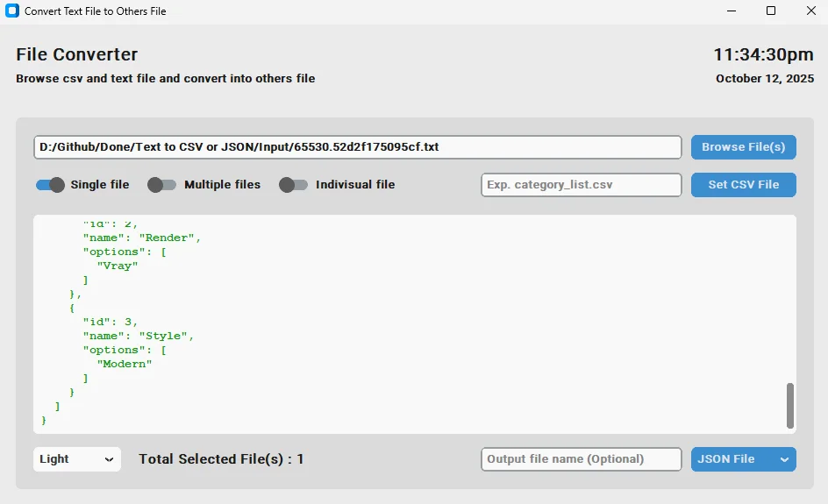Minimize the converter window
The width and height of the screenshot is (828, 504).
coord(732,11)
